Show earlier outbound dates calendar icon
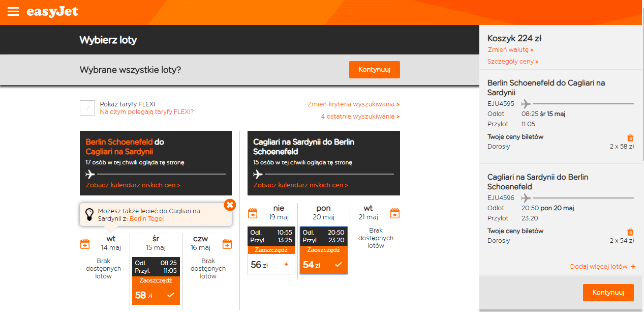Viewport: 644px width, 312px height. coord(85,244)
